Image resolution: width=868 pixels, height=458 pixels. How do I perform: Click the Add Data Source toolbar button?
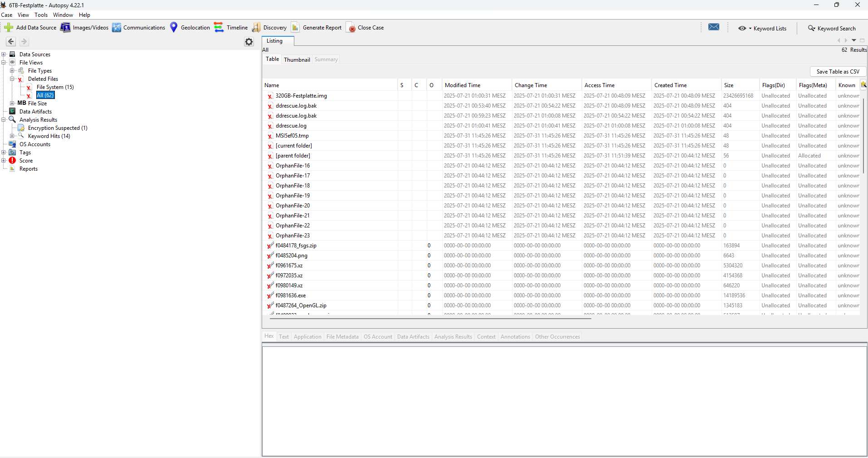pos(30,28)
